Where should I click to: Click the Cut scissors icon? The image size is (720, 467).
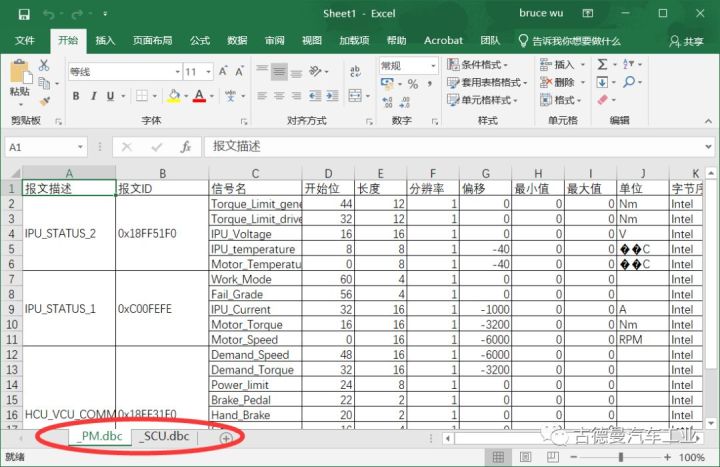(44, 65)
